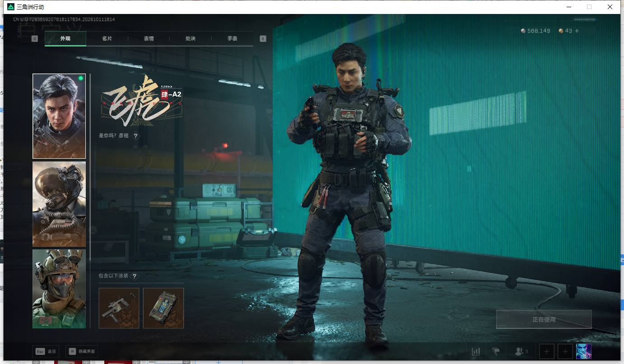The height and width of the screenshot is (364, 624).
Task: Open the flag icon in bottom bar
Action: [x=496, y=351]
